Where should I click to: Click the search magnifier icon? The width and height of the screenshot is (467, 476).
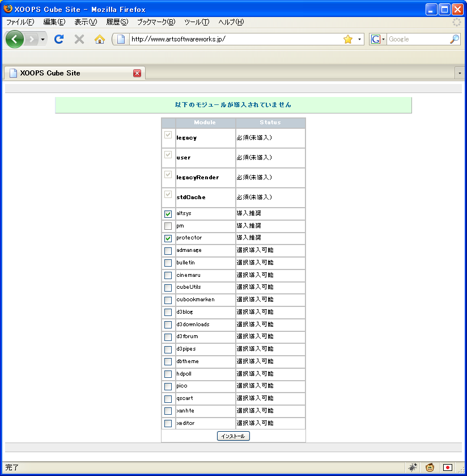tap(454, 39)
